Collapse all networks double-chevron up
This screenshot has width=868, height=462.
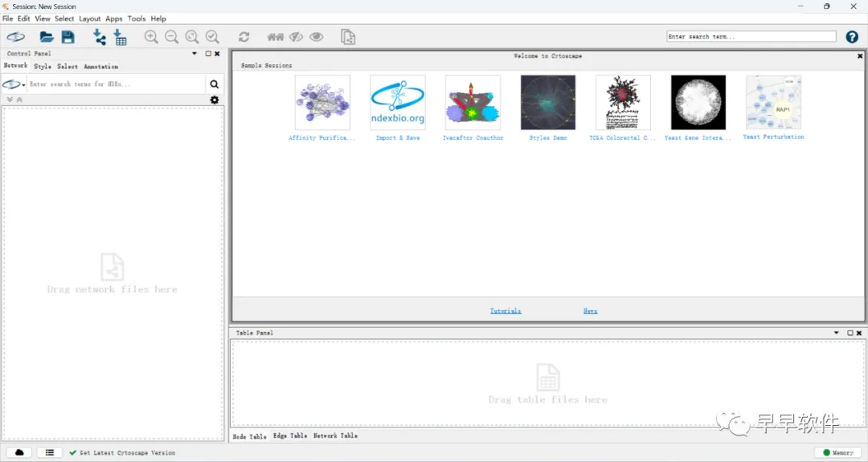pos(19,100)
